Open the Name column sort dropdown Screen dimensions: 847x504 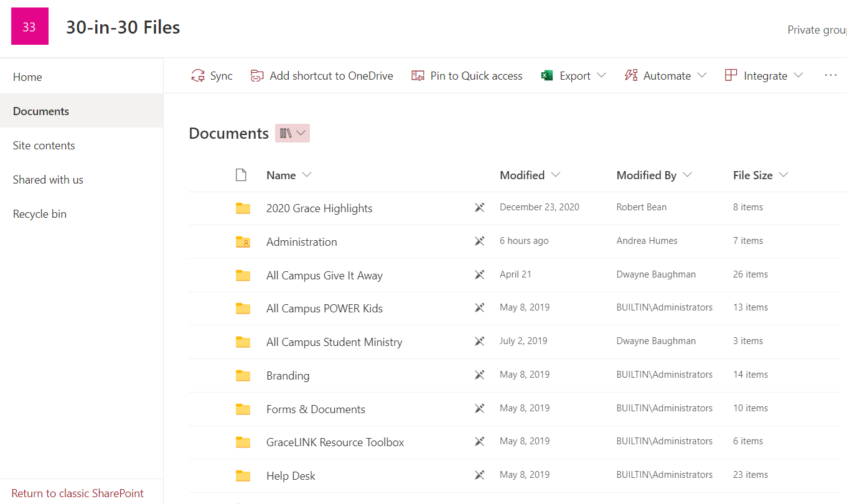click(306, 175)
